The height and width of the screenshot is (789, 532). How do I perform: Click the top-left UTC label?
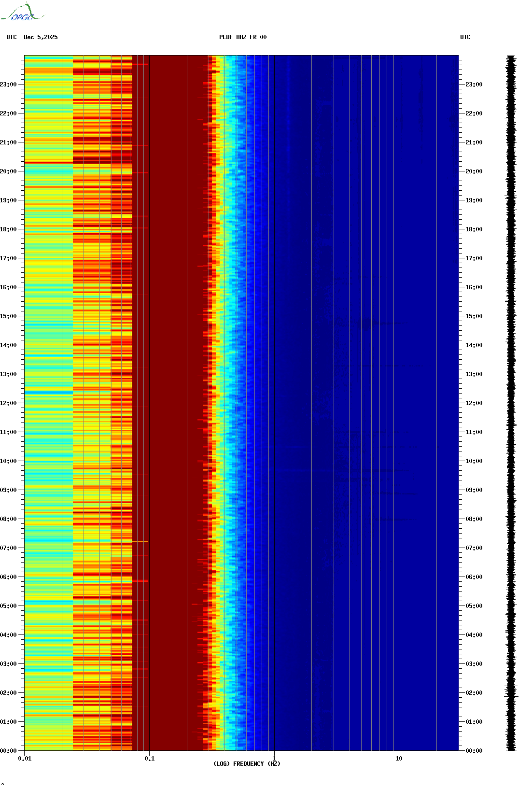pyautogui.click(x=12, y=37)
